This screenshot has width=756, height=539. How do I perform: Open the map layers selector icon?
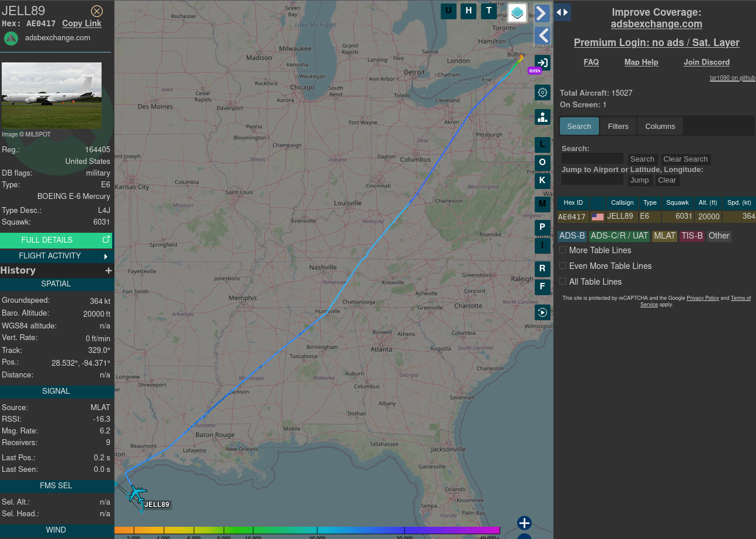(517, 12)
